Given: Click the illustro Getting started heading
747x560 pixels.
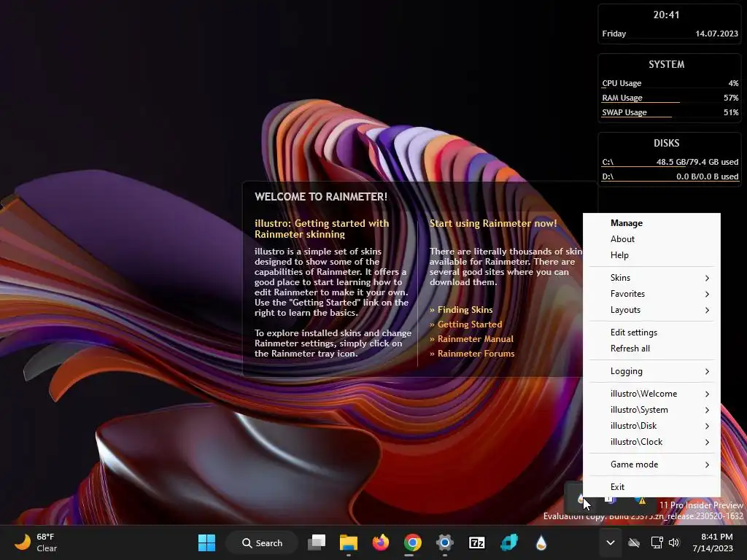Looking at the screenshot, I should coord(322,228).
